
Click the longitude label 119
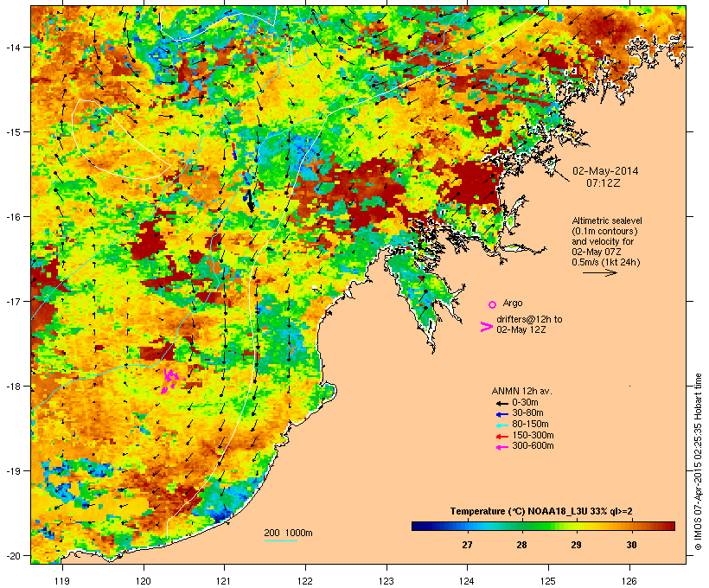tap(62, 581)
